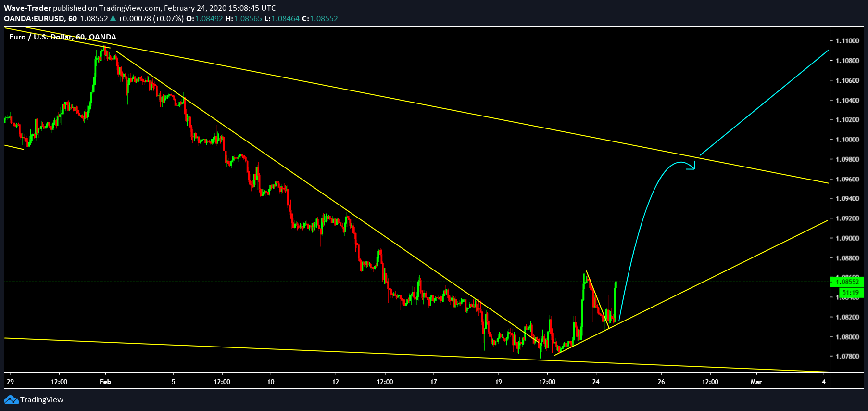Click the '4' date on time axis
The image size is (868, 411).
(824, 382)
